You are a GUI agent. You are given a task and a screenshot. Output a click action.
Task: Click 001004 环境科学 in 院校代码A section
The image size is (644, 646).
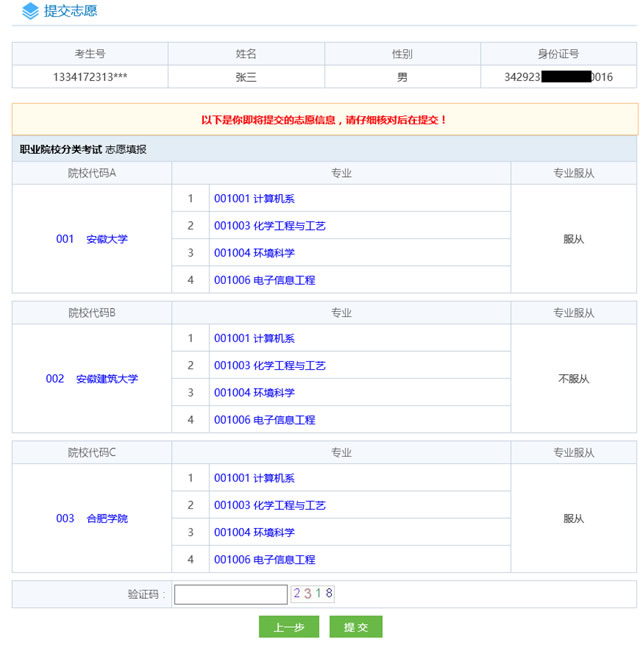(254, 253)
